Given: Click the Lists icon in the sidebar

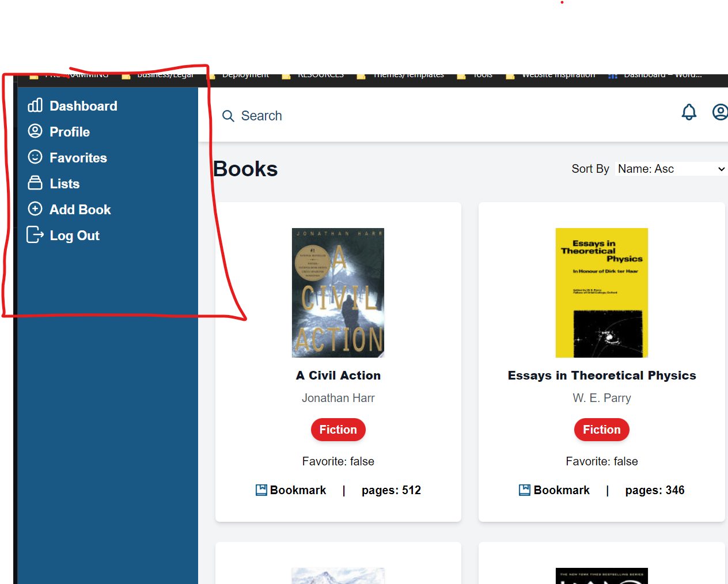Looking at the screenshot, I should click(34, 183).
